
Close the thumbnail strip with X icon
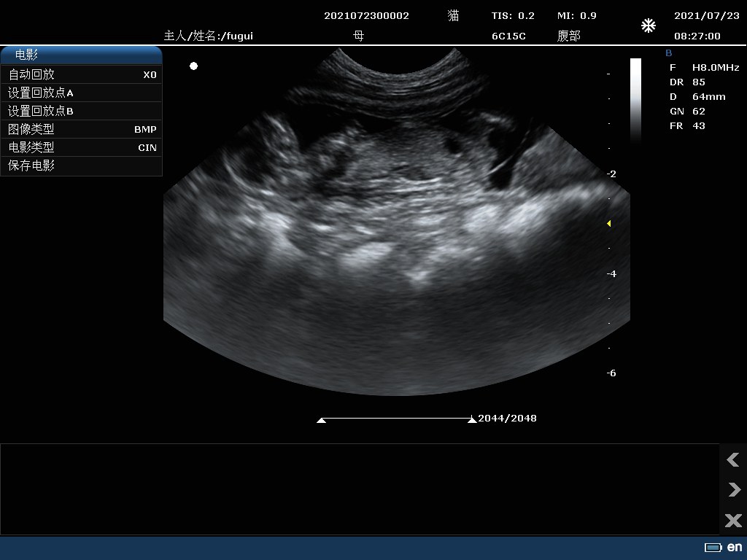point(733,520)
